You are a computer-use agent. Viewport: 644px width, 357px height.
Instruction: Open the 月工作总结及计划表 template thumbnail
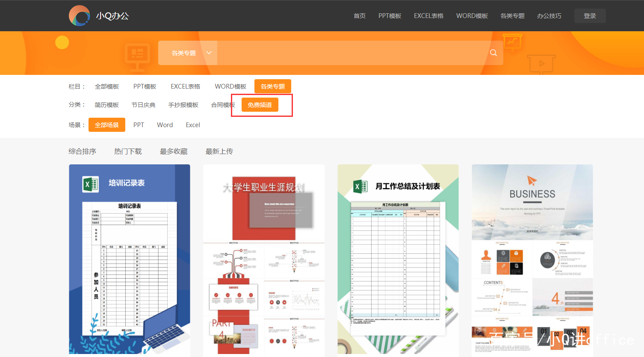(x=398, y=259)
